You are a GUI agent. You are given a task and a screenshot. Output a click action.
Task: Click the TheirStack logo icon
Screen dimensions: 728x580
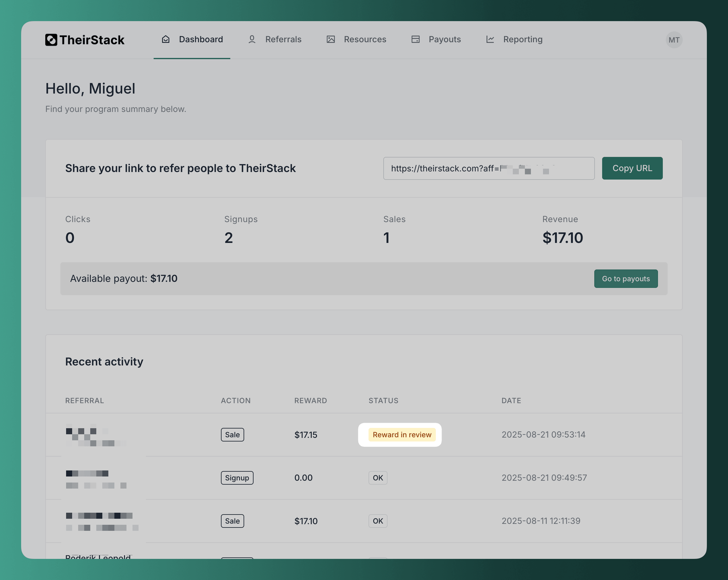[51, 40]
